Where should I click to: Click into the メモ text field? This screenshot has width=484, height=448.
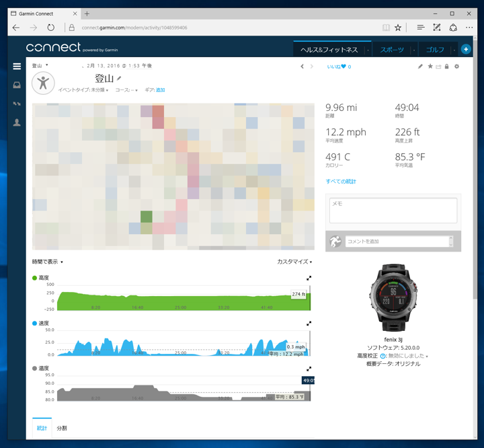click(x=393, y=211)
